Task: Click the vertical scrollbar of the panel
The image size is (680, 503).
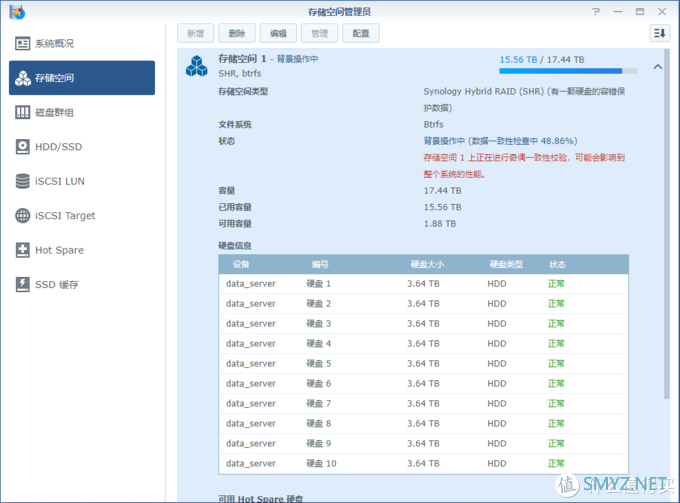Action: [x=667, y=225]
